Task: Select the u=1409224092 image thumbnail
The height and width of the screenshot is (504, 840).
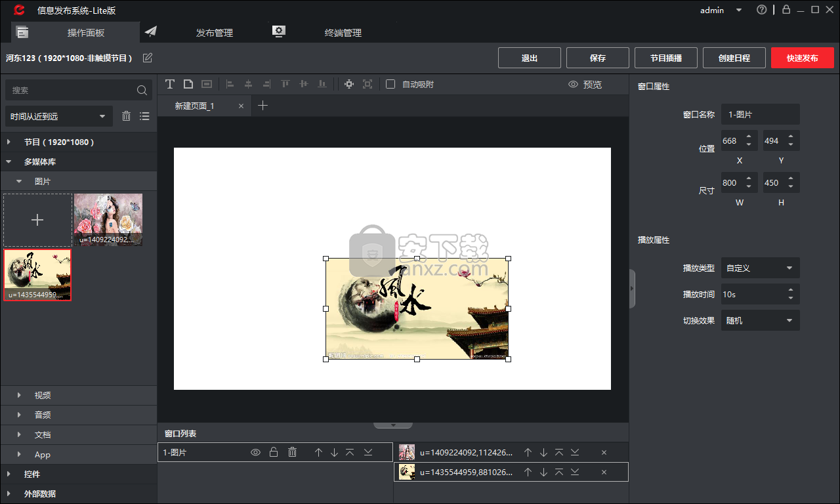Action: tap(108, 219)
